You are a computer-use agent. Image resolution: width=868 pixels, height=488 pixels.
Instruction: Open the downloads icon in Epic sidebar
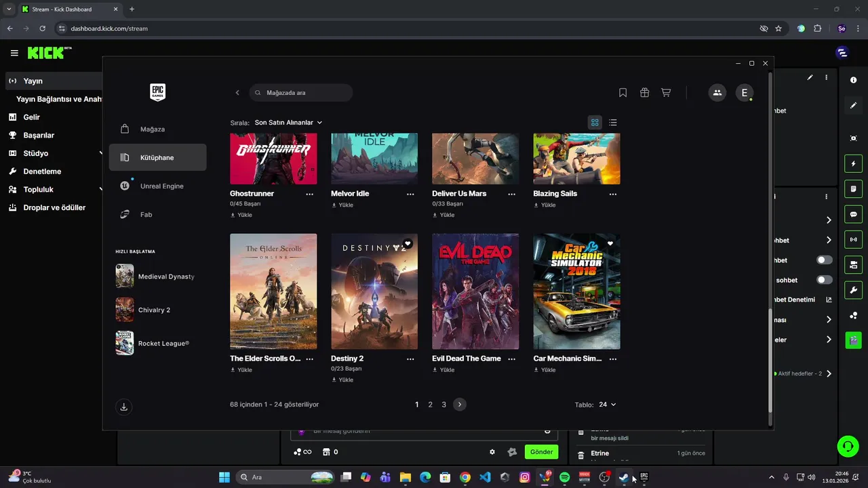(x=123, y=407)
